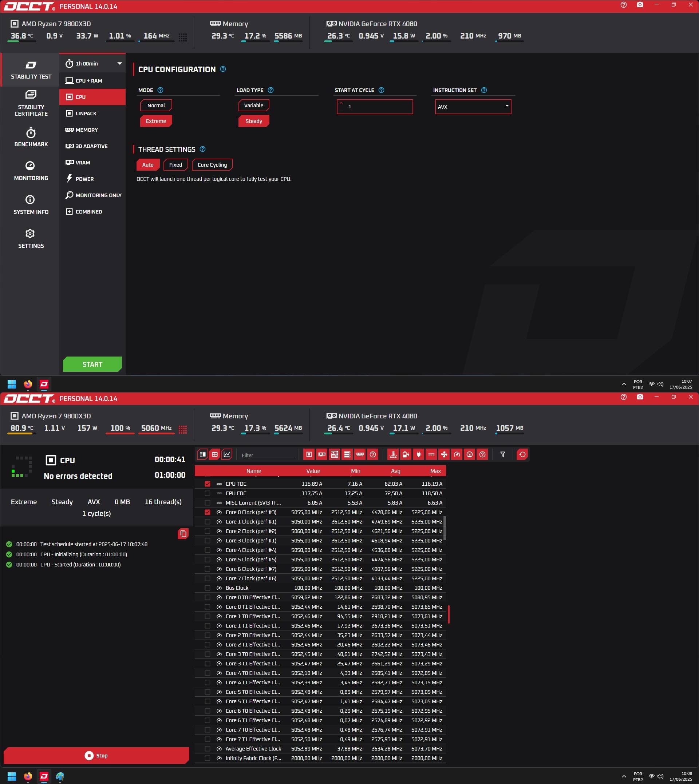Open the Benchmark section
This screenshot has width=699, height=784.
pos(31,137)
